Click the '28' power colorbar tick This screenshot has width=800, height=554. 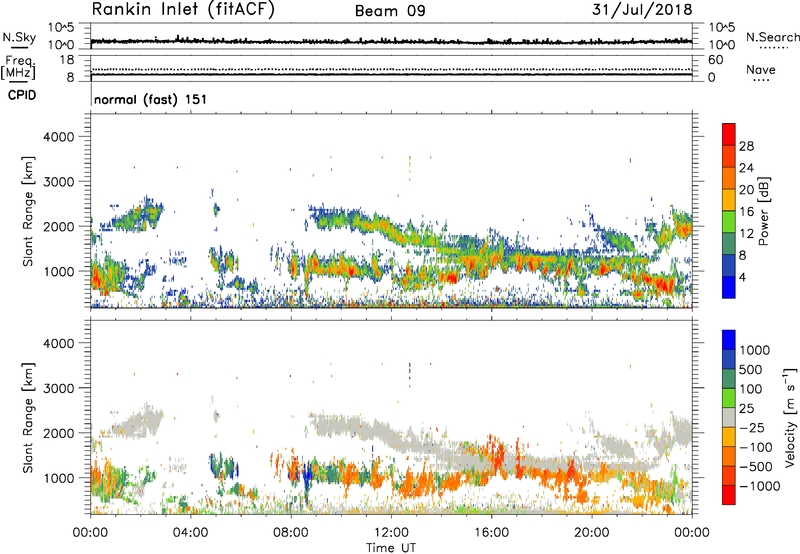coord(746,146)
